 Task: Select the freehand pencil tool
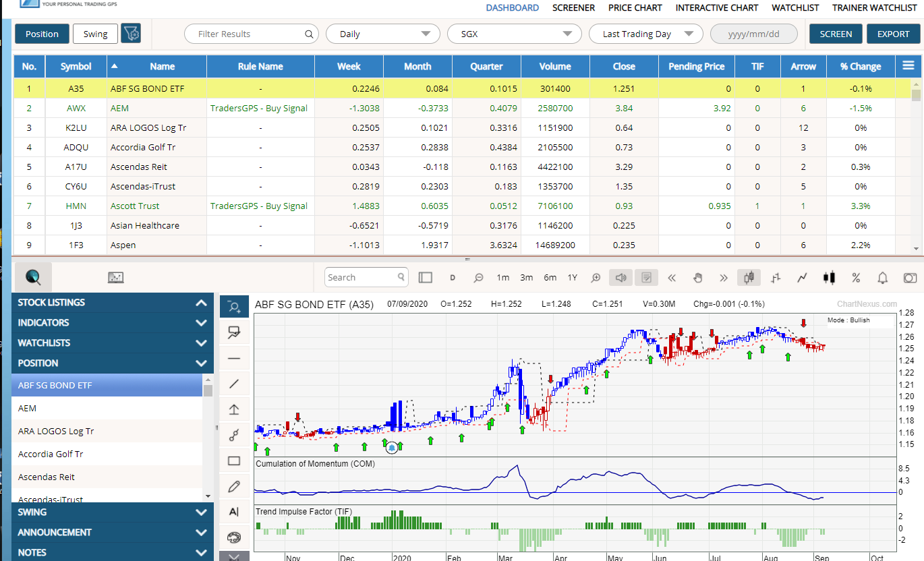pos(234,486)
